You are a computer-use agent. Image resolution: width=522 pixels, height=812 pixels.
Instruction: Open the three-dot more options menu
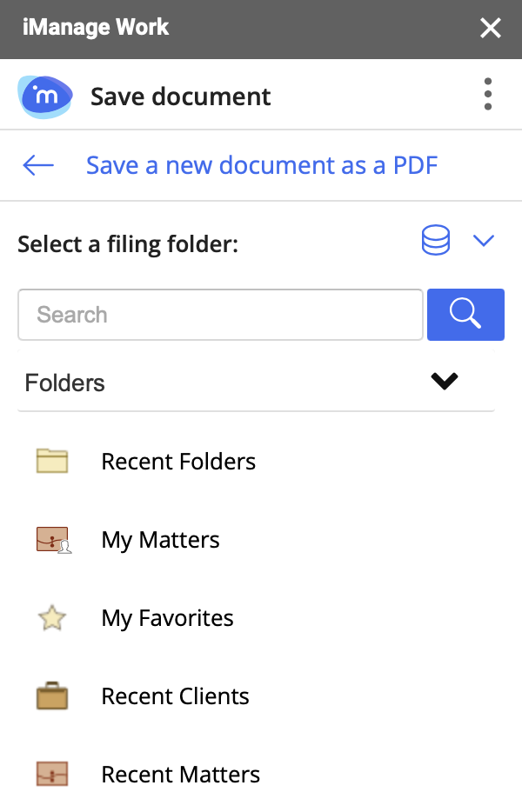487,94
